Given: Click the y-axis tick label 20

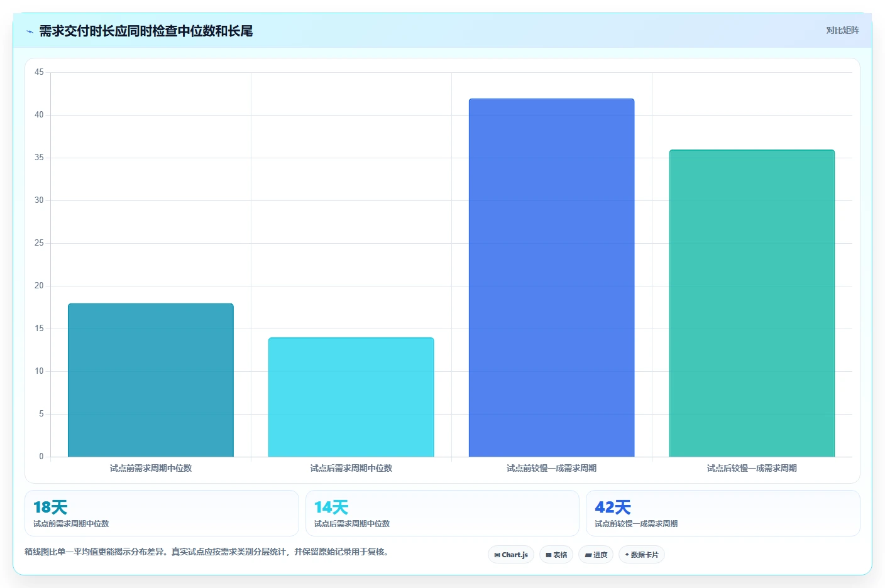Looking at the screenshot, I should tap(39, 286).
